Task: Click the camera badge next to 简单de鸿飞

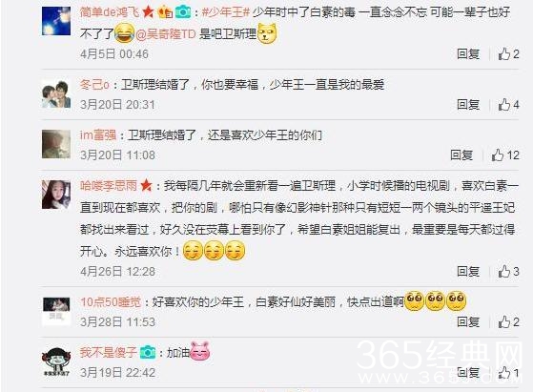Action: [x=183, y=13]
